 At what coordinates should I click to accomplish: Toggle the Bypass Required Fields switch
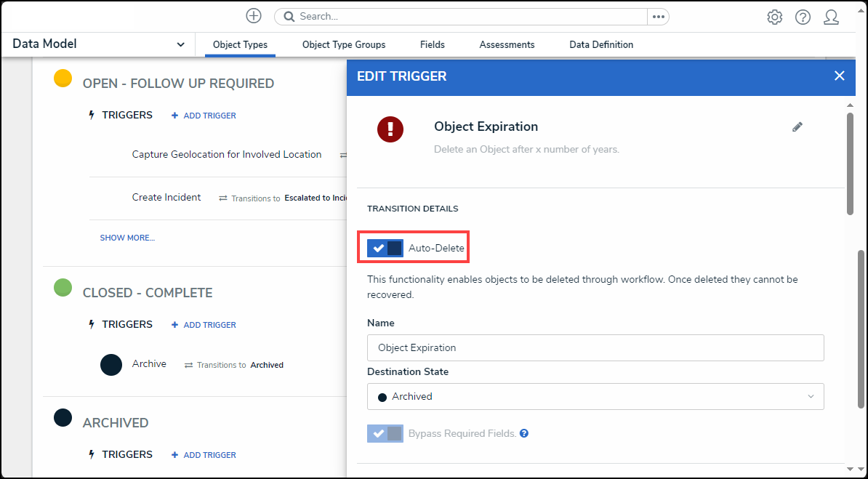tap(385, 434)
